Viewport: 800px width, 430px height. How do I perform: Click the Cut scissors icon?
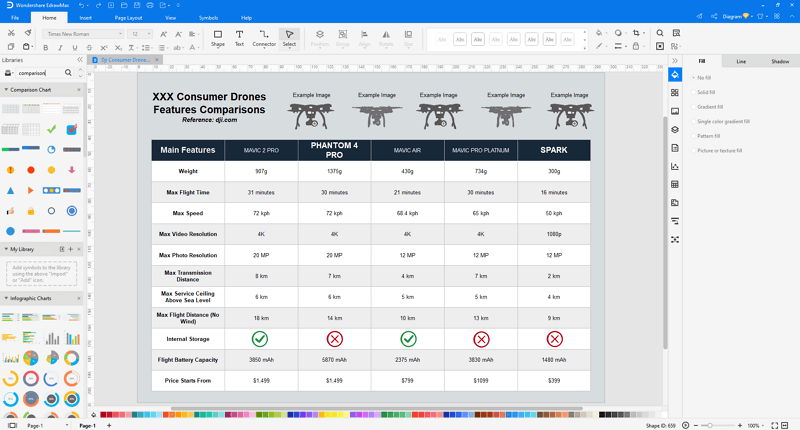(x=11, y=33)
